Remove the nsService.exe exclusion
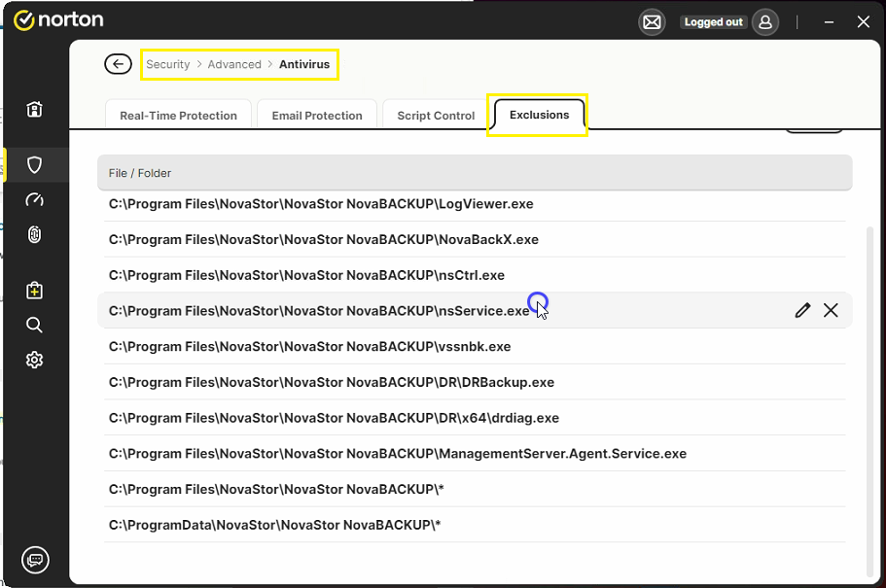Viewport: 886px width, 588px height. 831,310
